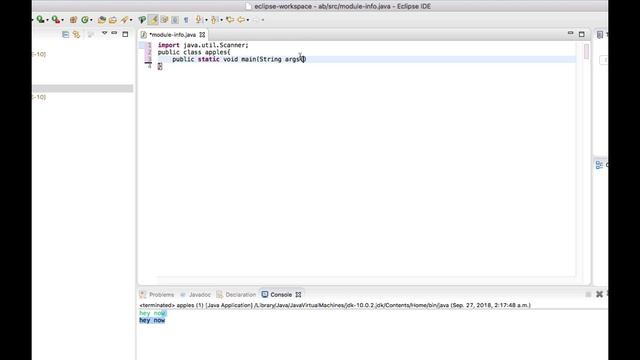
Task: Minimize the Package Explorer panel
Action: [x=114, y=33]
